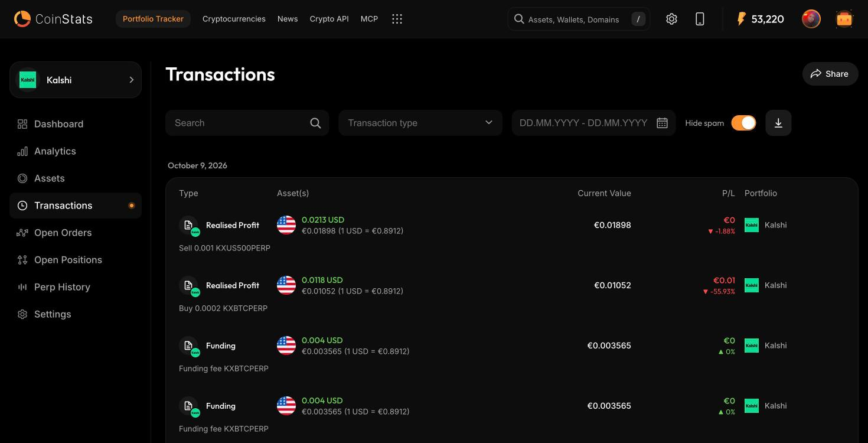Click the Buy 0.0002 KXBTCPERP document icon
The height and width of the screenshot is (443, 868).
coord(189,286)
